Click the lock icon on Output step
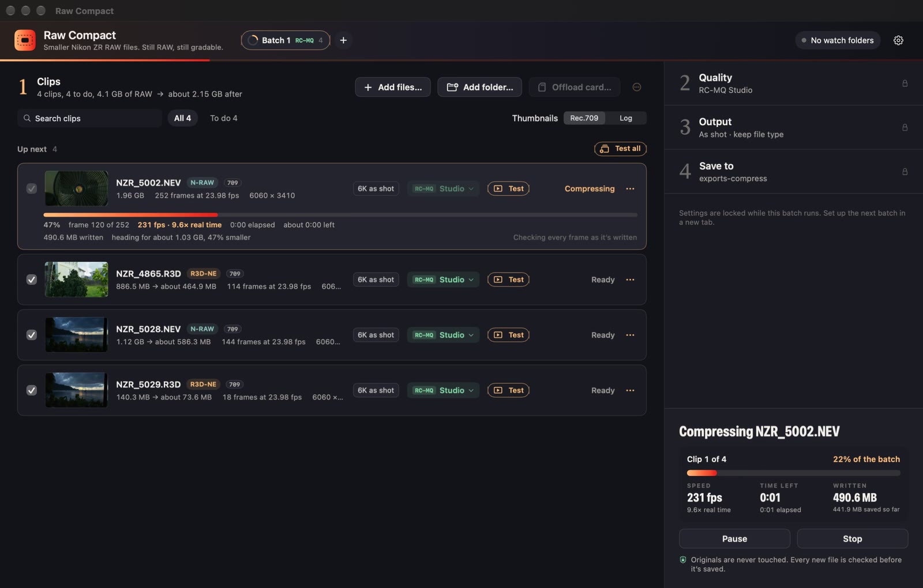The image size is (923, 588). pos(905,127)
